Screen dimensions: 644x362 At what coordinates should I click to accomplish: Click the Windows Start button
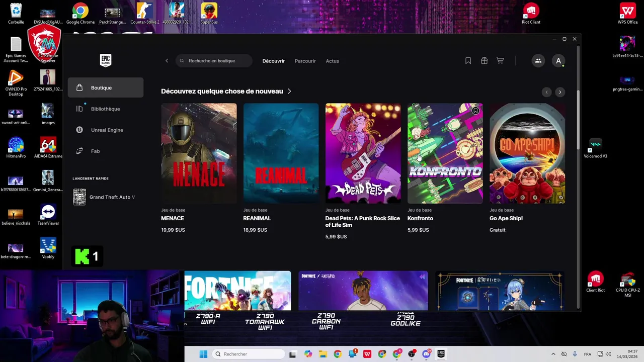point(203,354)
